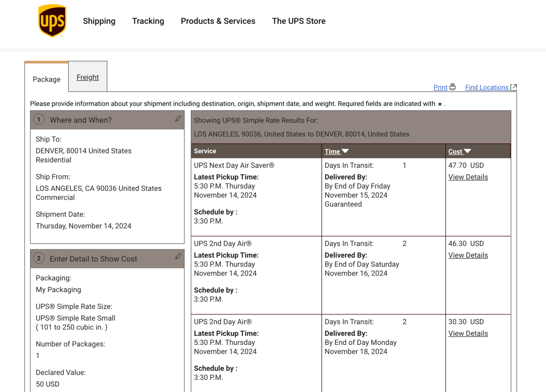Click By End of Day Monday delivery text

click(x=361, y=343)
